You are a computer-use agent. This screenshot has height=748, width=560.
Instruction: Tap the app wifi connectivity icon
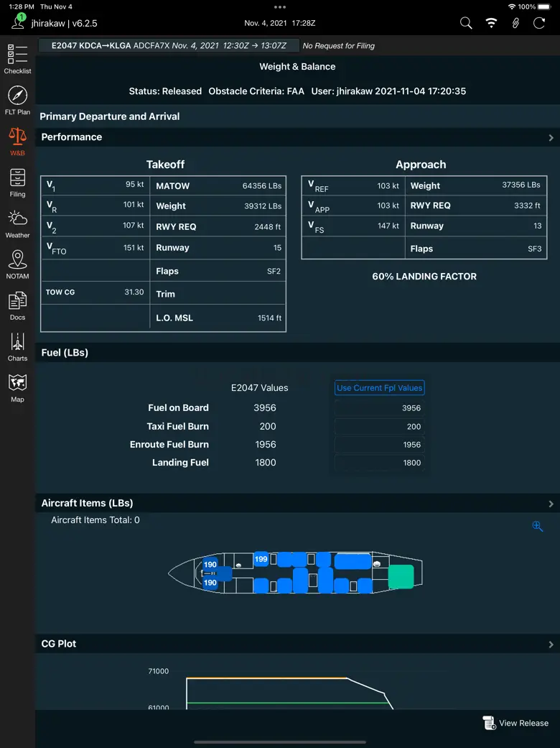point(491,23)
